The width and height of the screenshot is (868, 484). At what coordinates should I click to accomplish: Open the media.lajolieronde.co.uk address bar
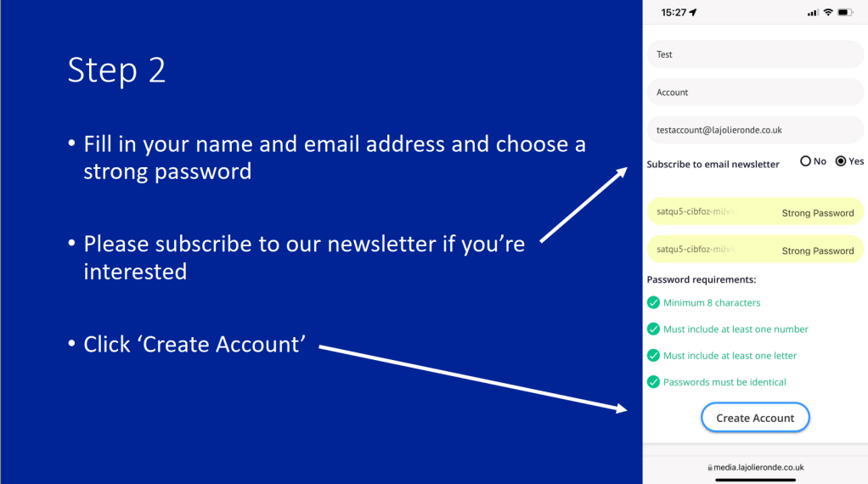(755, 468)
